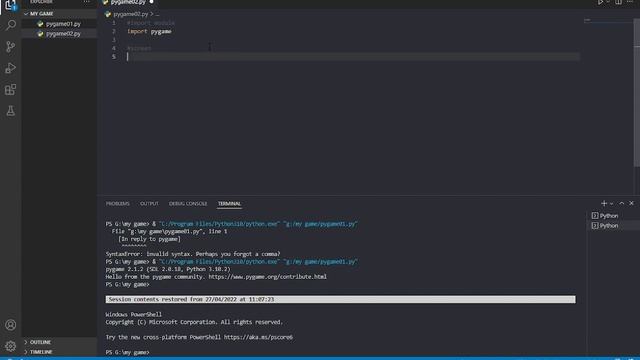
Task: Click the first python.exe command path in terminal
Action: tap(219, 224)
